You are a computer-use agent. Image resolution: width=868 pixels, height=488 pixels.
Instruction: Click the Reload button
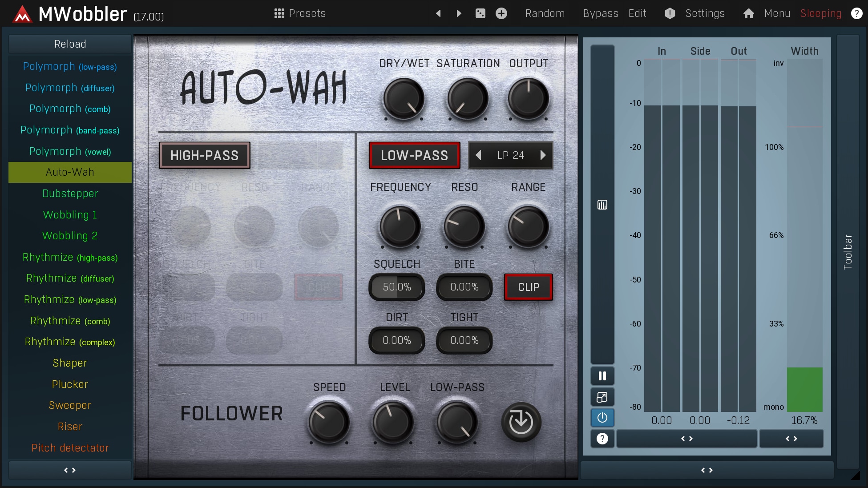pos(70,44)
